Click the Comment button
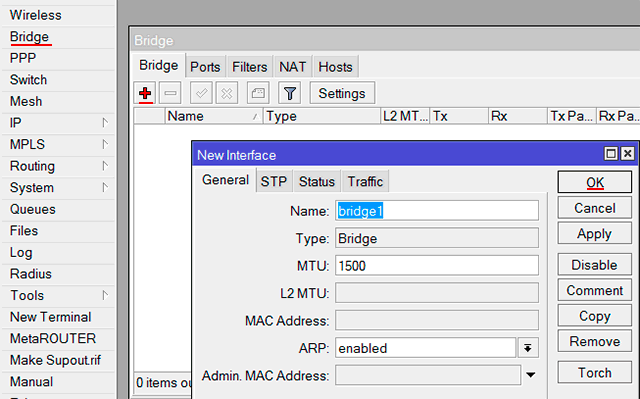This screenshot has height=399, width=640. 595,290
